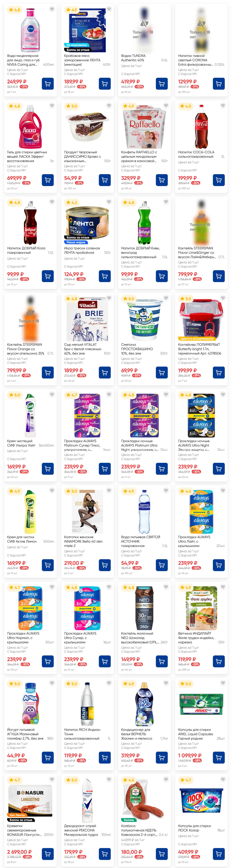Add Raffaello candies to the cart
The width and height of the screenshot is (237, 868).
point(162,180)
